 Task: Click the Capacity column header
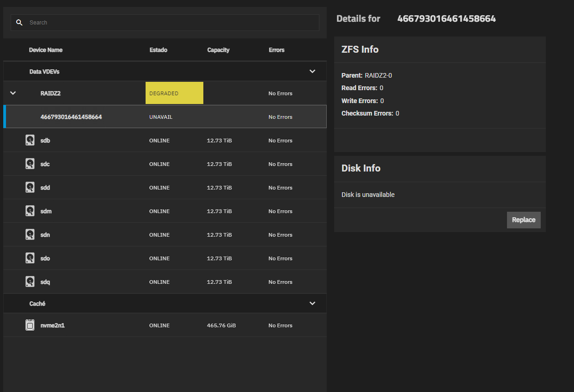(x=218, y=50)
